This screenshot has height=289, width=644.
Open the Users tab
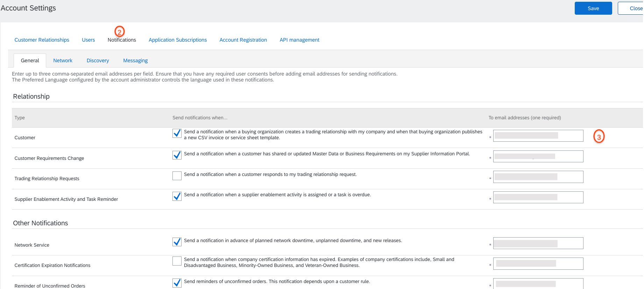point(89,40)
